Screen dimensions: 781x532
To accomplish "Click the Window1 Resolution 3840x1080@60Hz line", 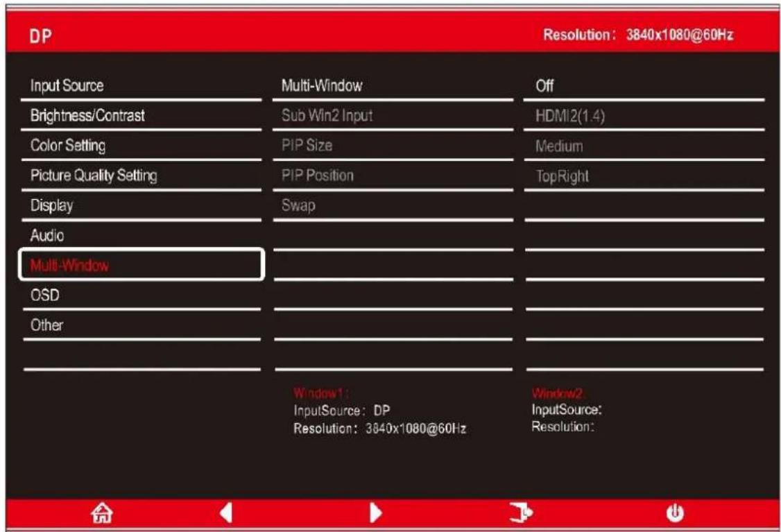I will coord(379,429).
